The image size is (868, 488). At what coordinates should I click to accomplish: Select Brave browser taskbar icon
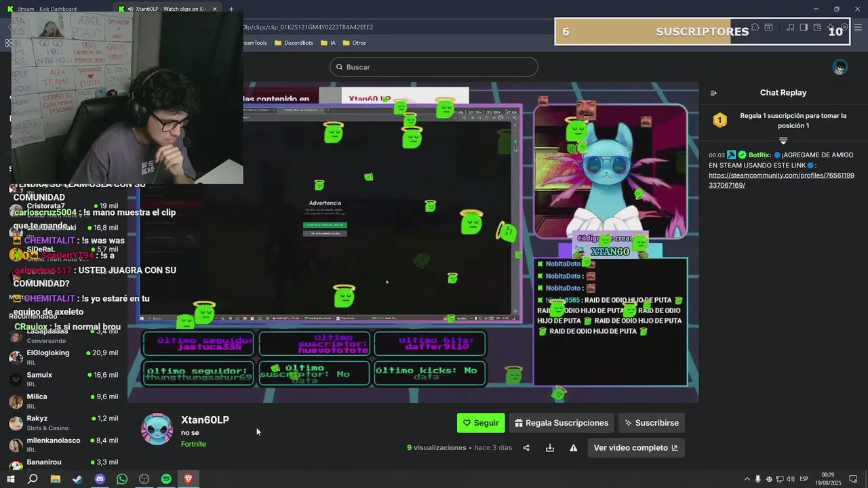pyautogui.click(x=189, y=479)
